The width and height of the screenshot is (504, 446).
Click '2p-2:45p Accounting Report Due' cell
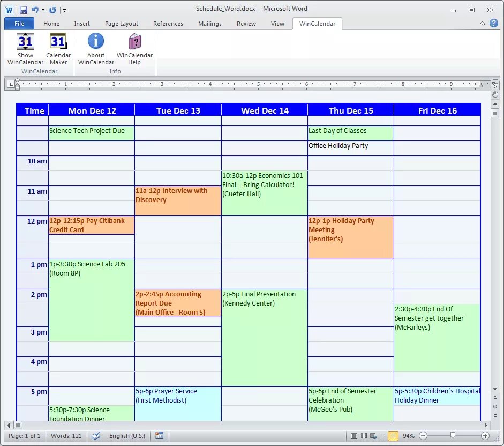coord(178,303)
